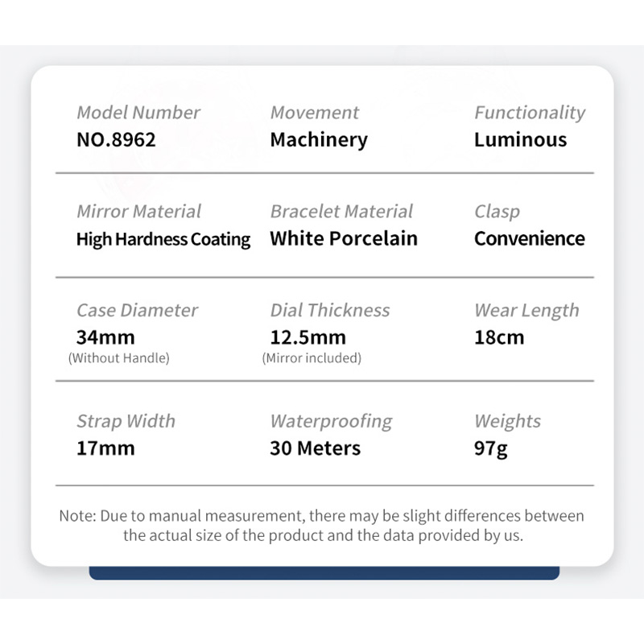Select High Hardness Coating text

coord(163,240)
